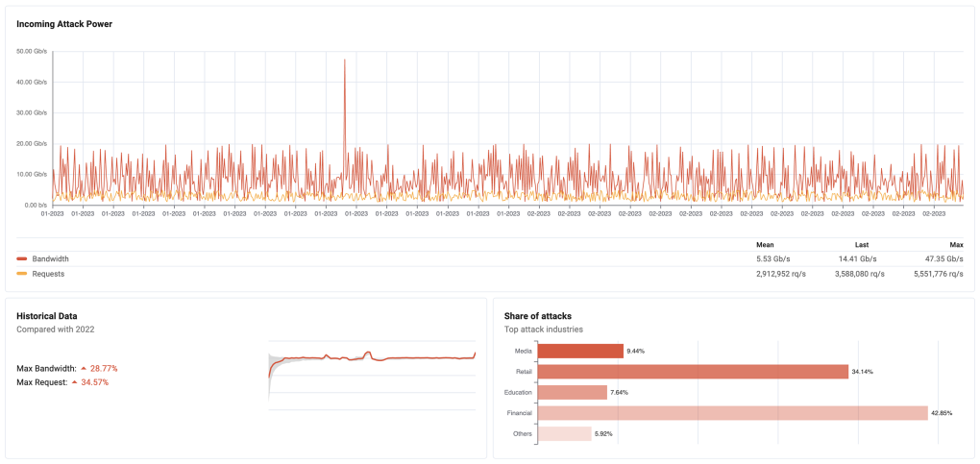The image size is (980, 464).
Task: Select the Others bar showing 5.92%
Action: [564, 433]
